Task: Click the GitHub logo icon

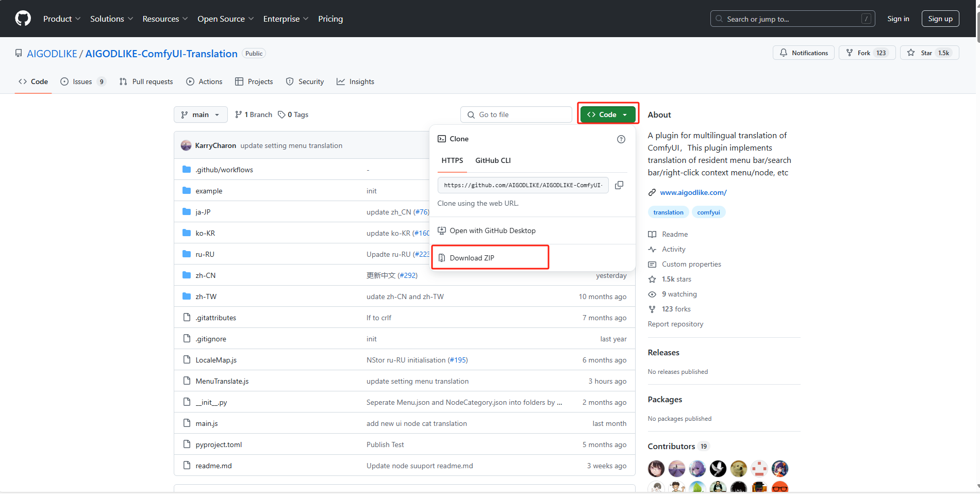Action: [x=23, y=19]
